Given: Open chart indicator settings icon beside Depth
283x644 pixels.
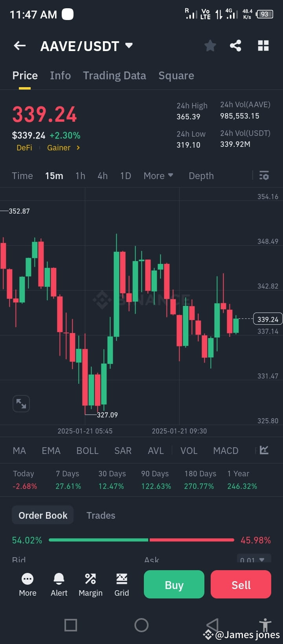Looking at the screenshot, I should tap(264, 176).
